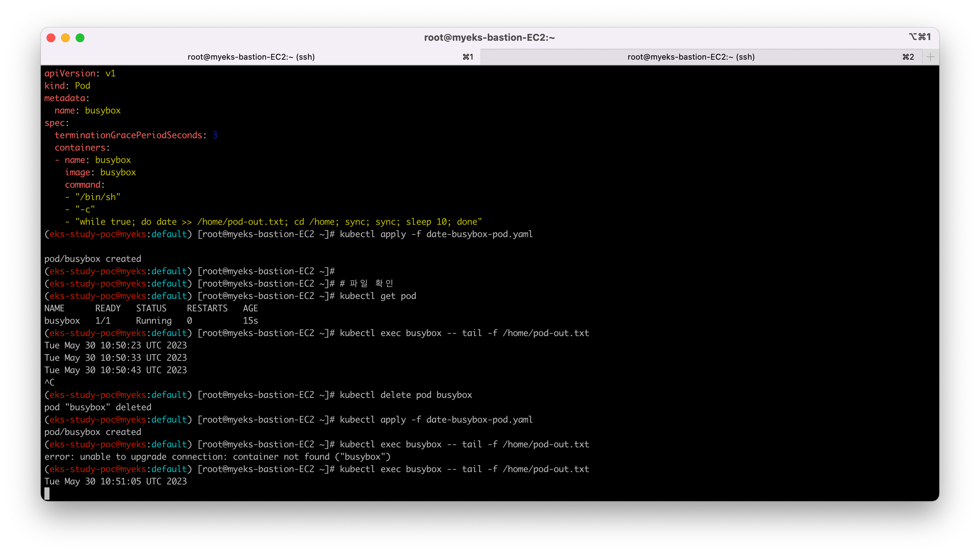
Task: Click the ⌘2 shortcut label on second tab
Action: [908, 57]
